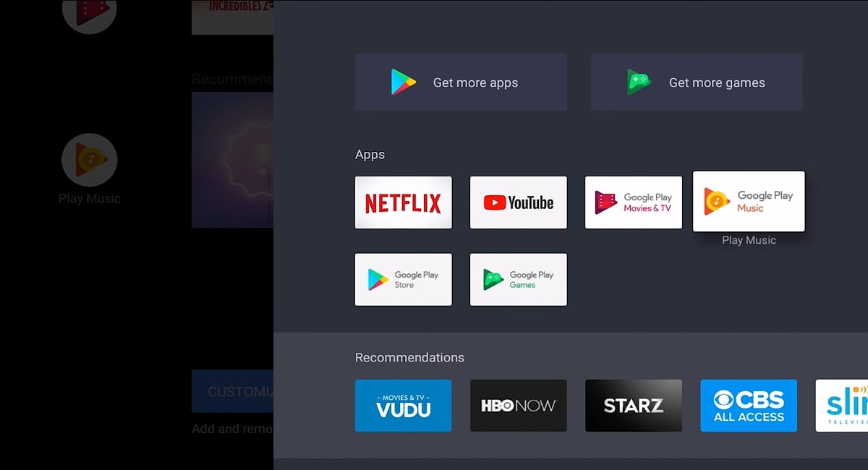
Task: Open the Netflix app
Action: (403, 202)
